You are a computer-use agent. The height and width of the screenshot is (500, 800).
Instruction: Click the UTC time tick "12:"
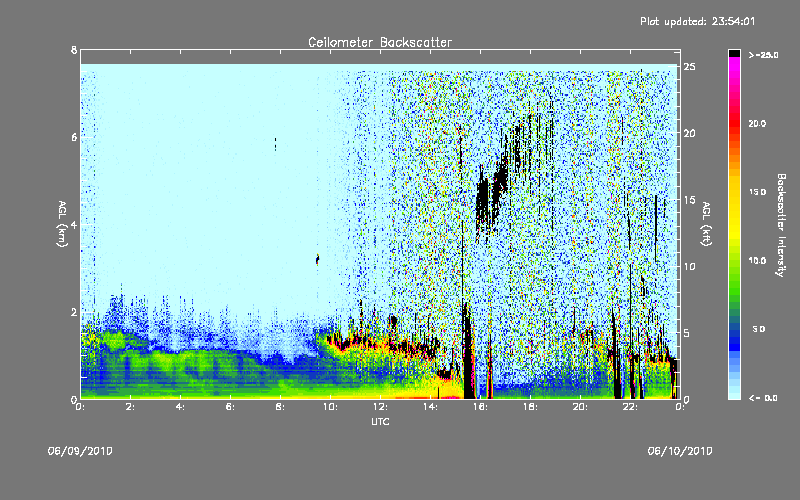[380, 407]
